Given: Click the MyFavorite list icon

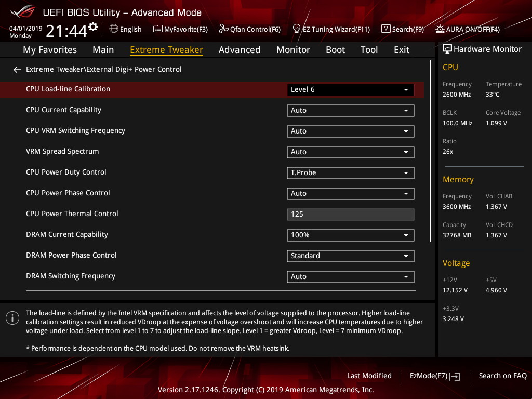Looking at the screenshot, I should [x=158, y=29].
